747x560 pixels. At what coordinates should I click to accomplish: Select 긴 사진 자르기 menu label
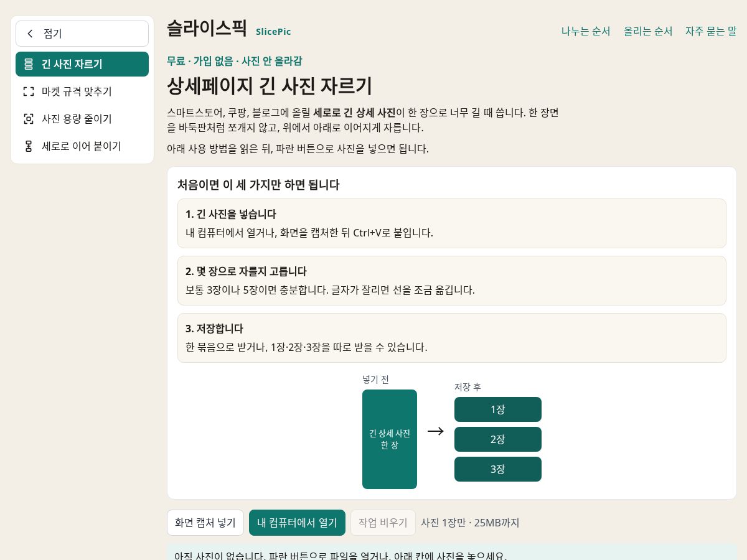point(72,64)
